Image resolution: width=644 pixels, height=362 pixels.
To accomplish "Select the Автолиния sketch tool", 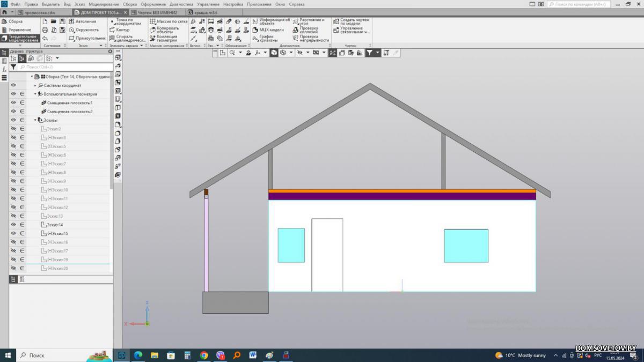I will click(x=82, y=21).
